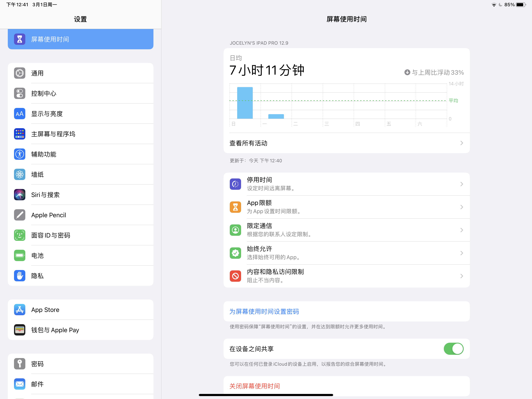Tap the 面容ID与密码 face icon

(19, 235)
